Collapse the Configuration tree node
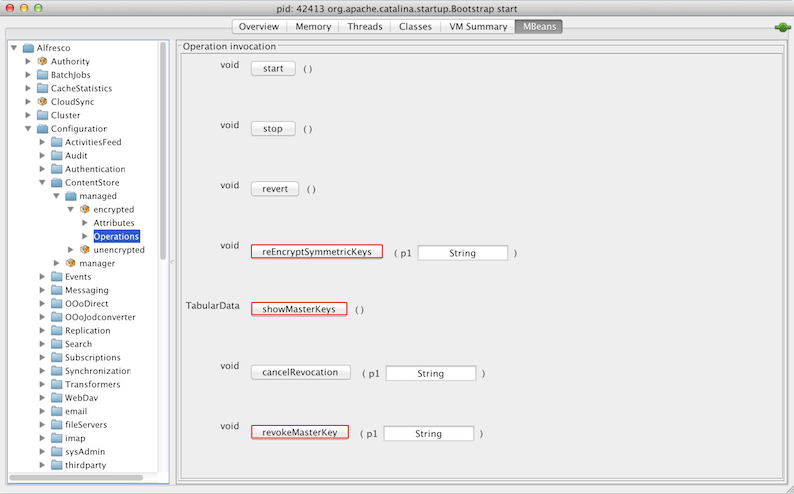The width and height of the screenshot is (794, 494). [x=28, y=129]
